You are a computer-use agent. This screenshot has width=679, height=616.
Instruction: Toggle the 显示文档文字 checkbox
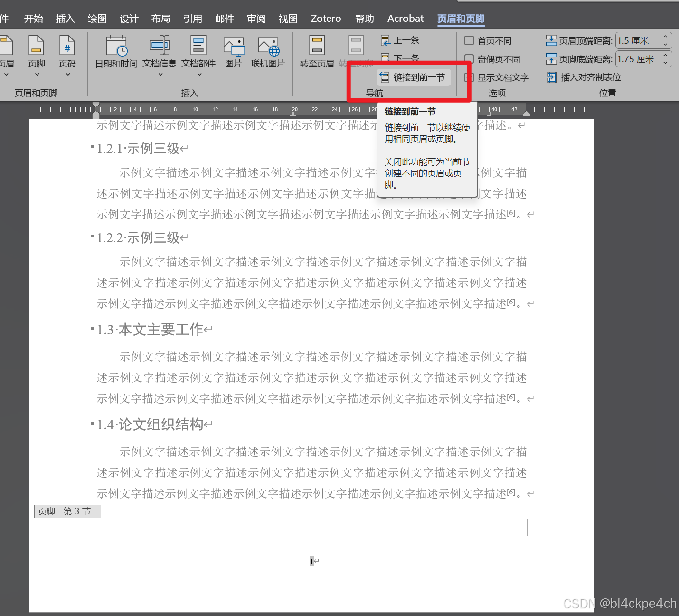[469, 77]
